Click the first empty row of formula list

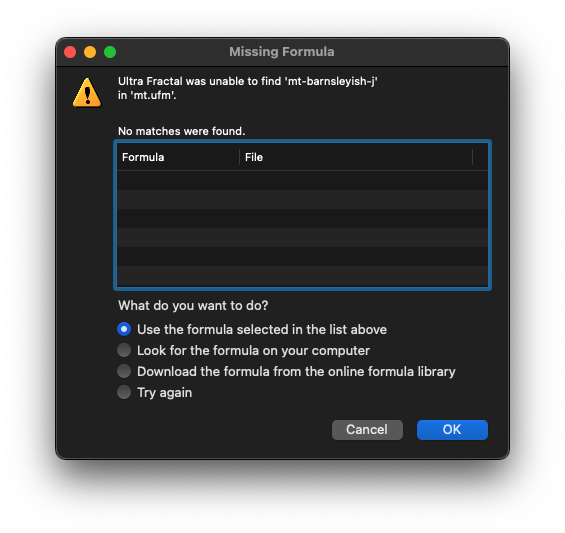302,180
